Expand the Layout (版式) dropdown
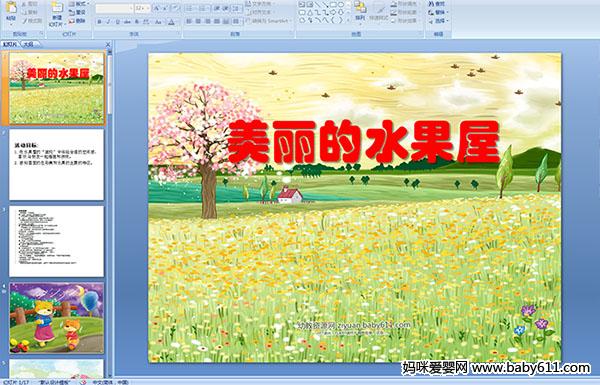600x385 pixels. click(78, 4)
